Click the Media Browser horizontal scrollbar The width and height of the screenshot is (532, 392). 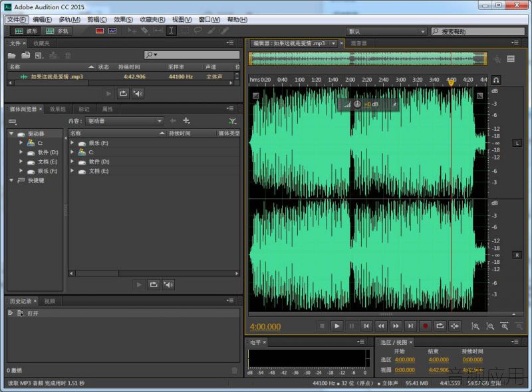(x=154, y=273)
